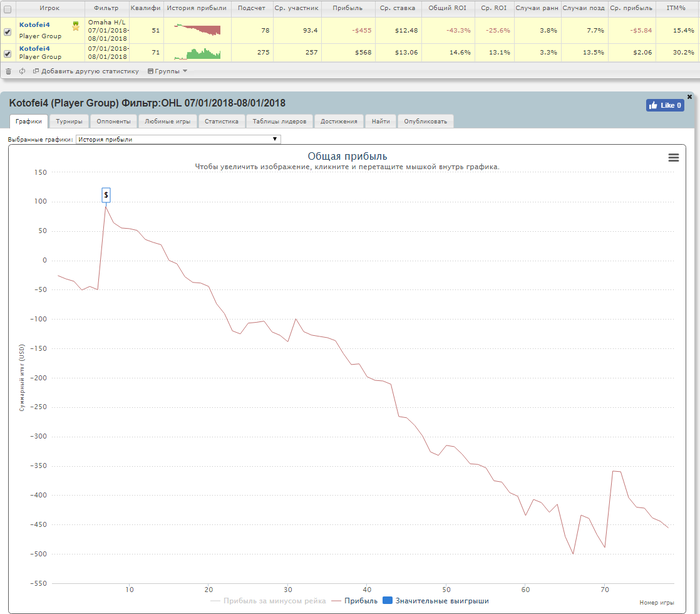Open the Группы dropdown

coord(167,71)
